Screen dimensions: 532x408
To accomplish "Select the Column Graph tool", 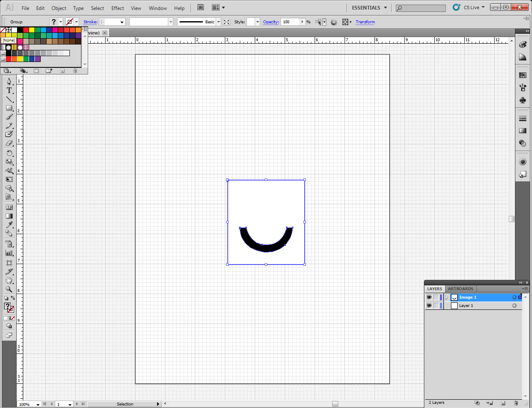I will tap(9, 252).
